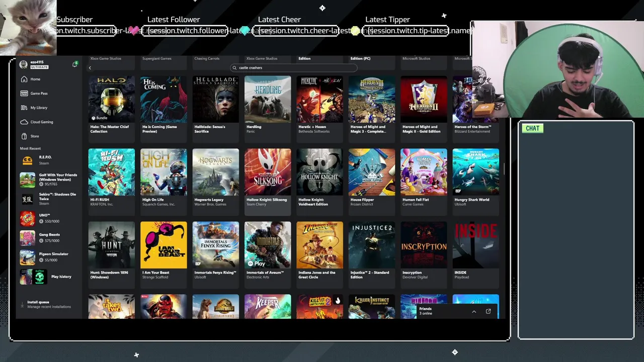Click the Most Recent heading
Image resolution: width=644 pixels, height=362 pixels.
30,148
